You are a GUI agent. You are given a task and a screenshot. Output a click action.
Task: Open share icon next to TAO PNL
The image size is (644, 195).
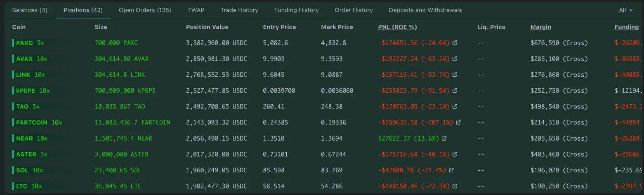(x=455, y=106)
